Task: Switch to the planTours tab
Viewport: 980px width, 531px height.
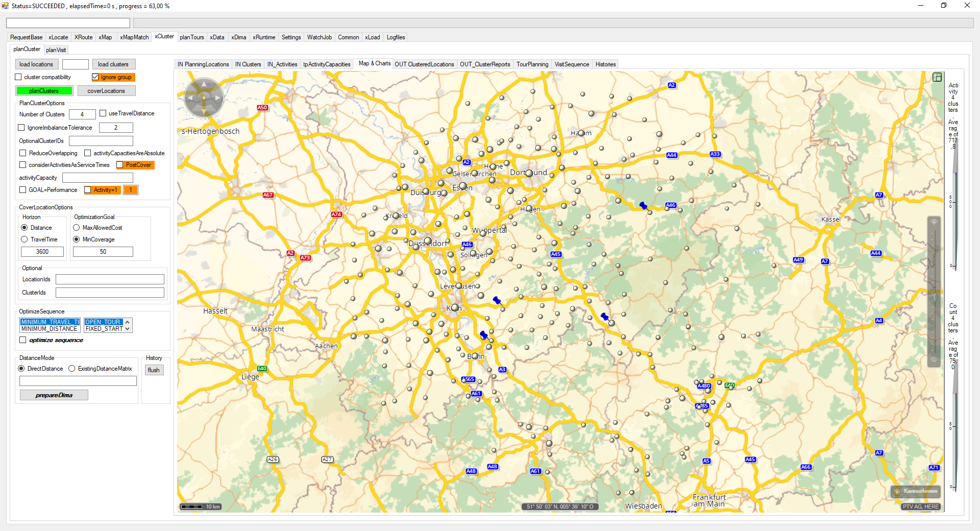Action: point(191,37)
